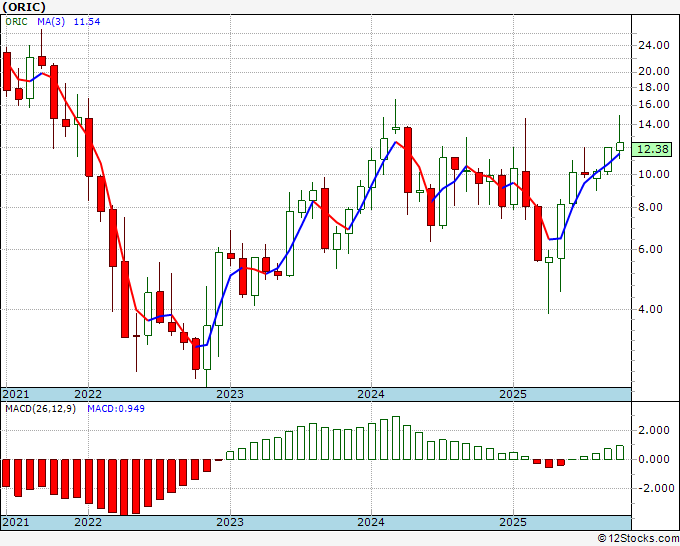Click the 2021 label on MACD panel axis
The image size is (680, 546).
click(16, 522)
